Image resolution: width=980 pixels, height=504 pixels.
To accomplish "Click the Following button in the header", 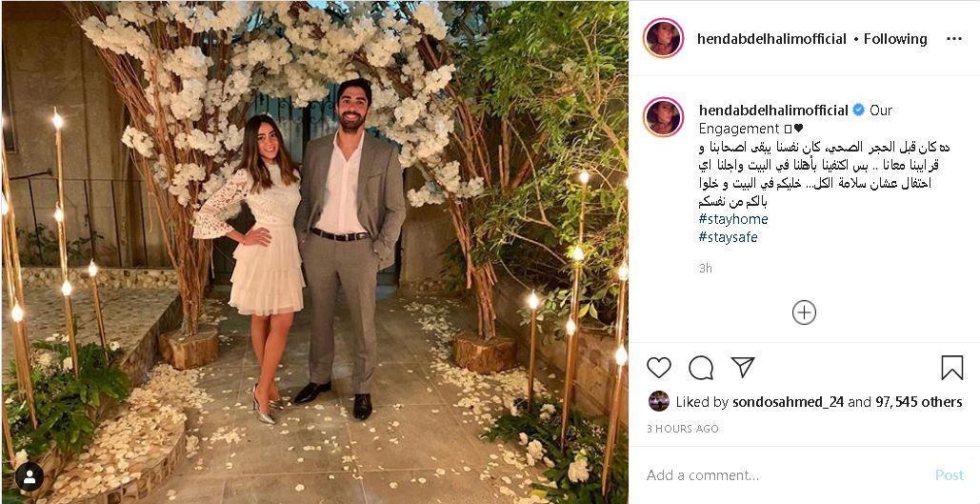I will click(x=895, y=39).
